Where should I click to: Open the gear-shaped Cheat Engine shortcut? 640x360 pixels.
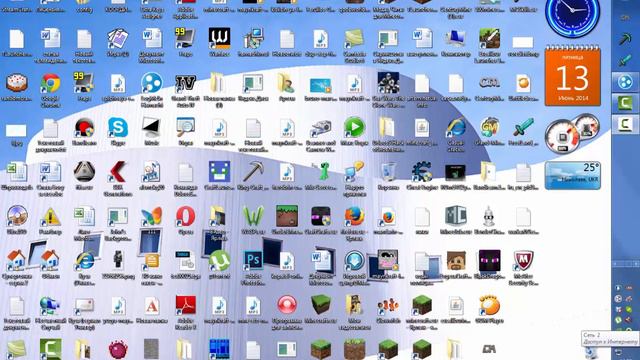[x=422, y=172]
